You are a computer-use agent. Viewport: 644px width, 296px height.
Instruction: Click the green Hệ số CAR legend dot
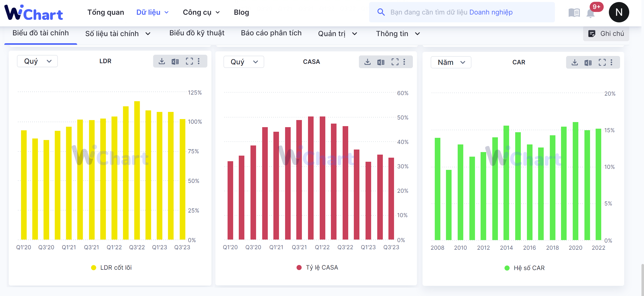click(x=507, y=268)
